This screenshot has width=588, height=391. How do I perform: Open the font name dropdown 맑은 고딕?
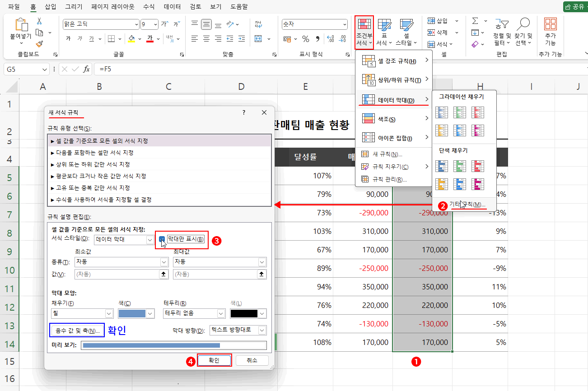137,24
